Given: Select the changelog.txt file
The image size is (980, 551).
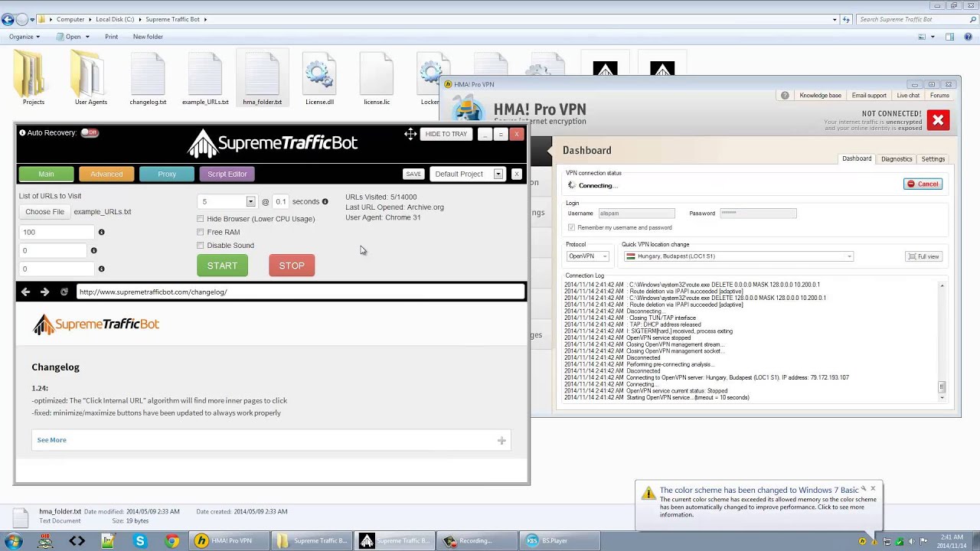Looking at the screenshot, I should pos(148,78).
